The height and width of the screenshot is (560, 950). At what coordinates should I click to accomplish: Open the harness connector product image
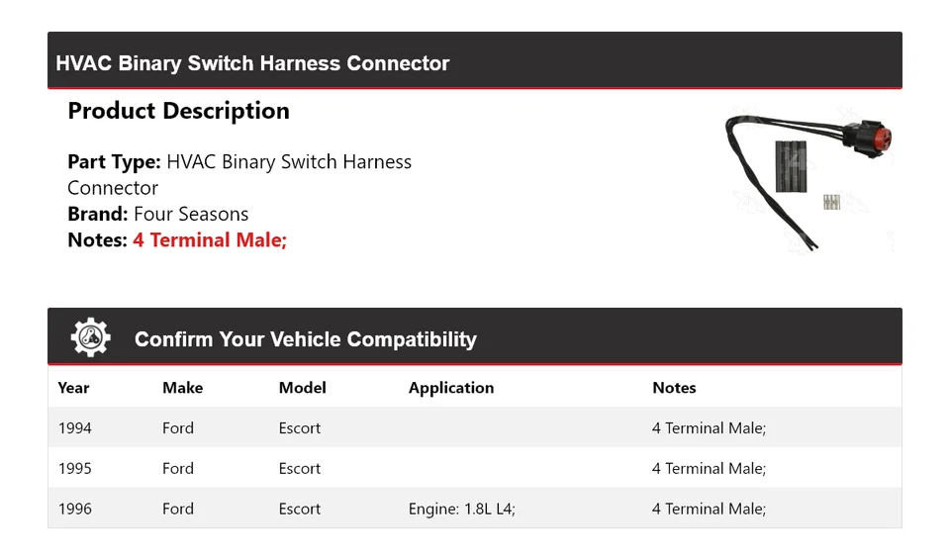click(809, 176)
